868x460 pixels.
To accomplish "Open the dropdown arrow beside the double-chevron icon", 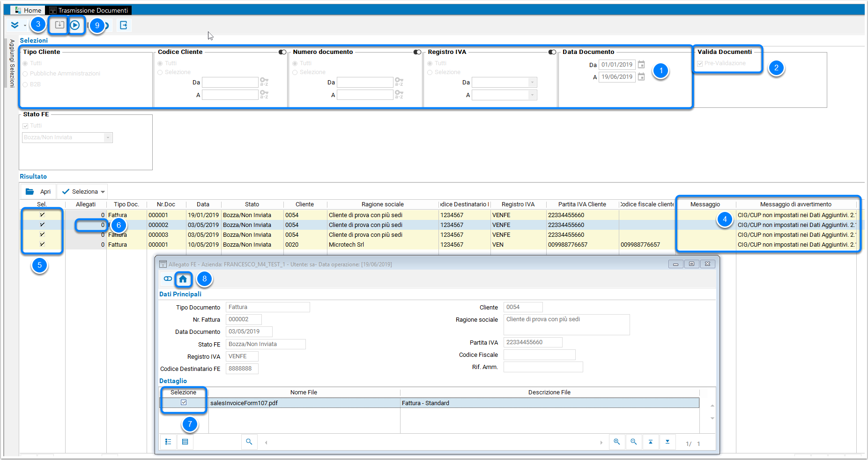I will tap(25, 25).
